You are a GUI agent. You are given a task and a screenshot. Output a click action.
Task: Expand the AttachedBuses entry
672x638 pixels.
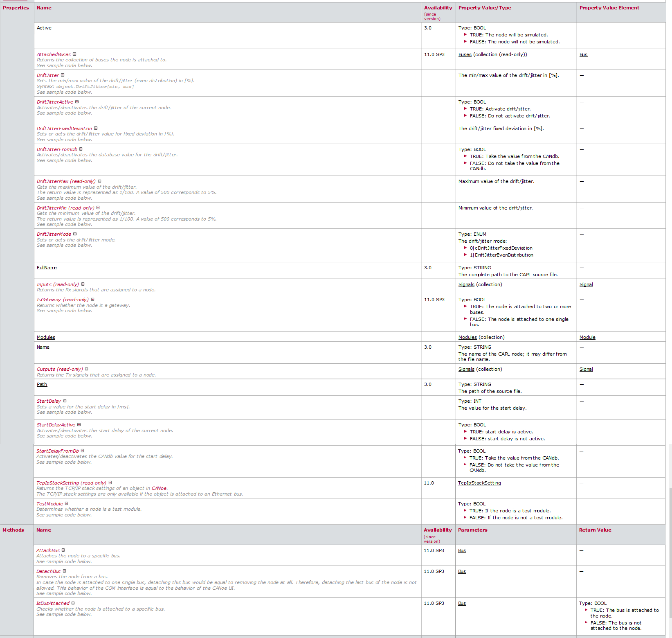click(74, 54)
